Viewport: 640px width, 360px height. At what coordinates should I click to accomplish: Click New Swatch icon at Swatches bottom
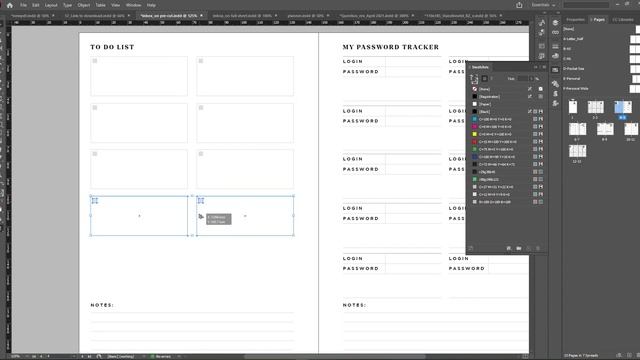click(529, 248)
